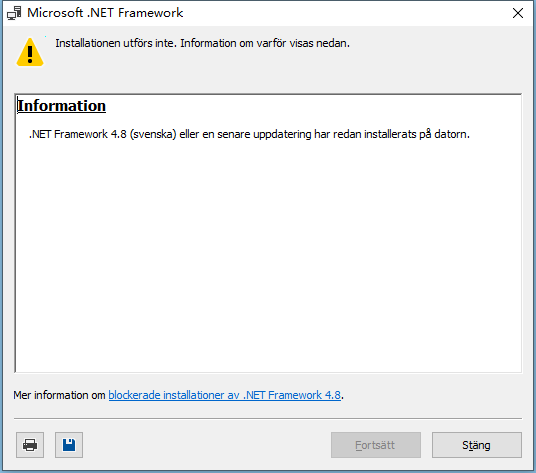Click the .NET Framework installer icon in title bar
Image resolution: width=536 pixels, height=473 pixels.
tap(14, 13)
